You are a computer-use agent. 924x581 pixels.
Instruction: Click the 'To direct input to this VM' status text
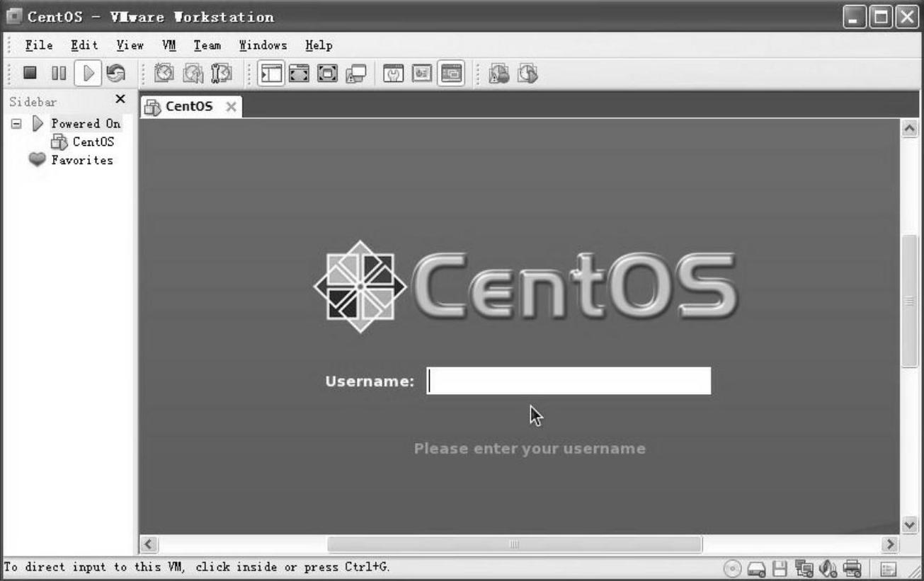coord(197,567)
